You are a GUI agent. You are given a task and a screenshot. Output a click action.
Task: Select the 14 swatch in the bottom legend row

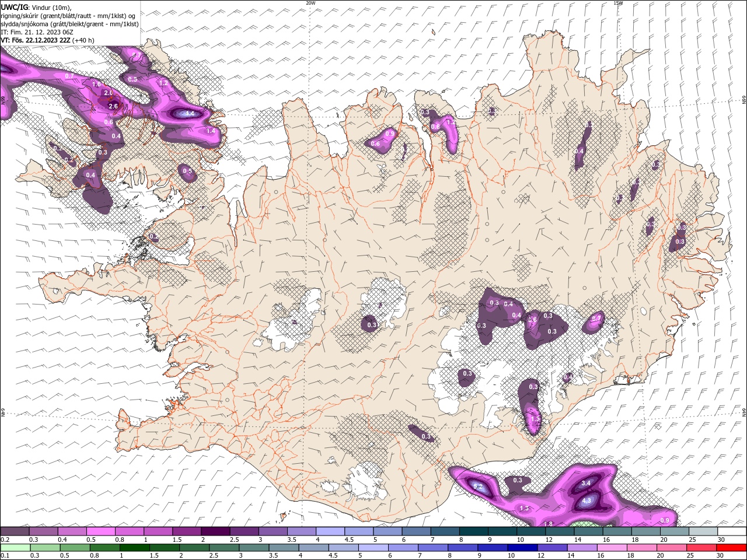coord(582,548)
